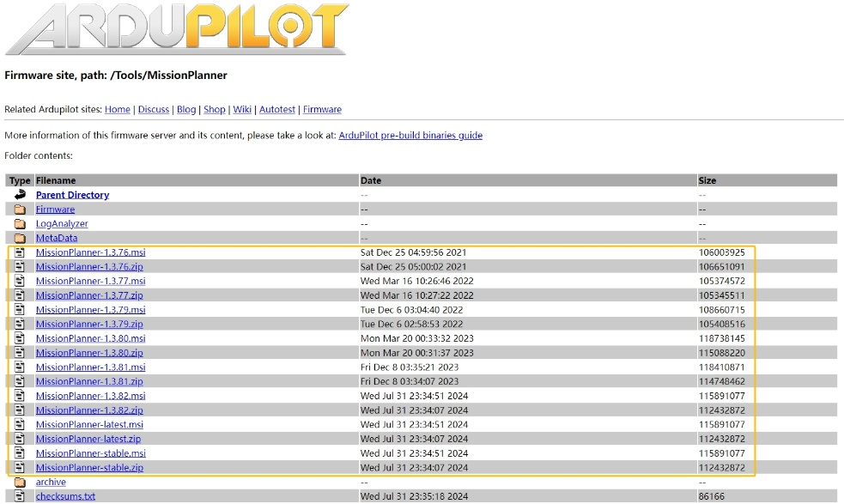Image resolution: width=844 pixels, height=504 pixels.
Task: Click file icon next to MissionPlanner-1.3.81.zip
Action: (20, 381)
